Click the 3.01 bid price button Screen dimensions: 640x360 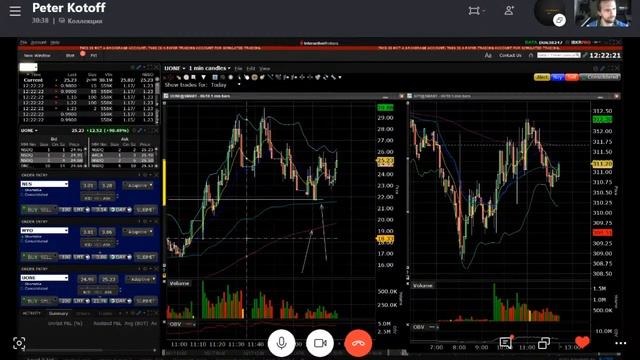click(x=88, y=186)
